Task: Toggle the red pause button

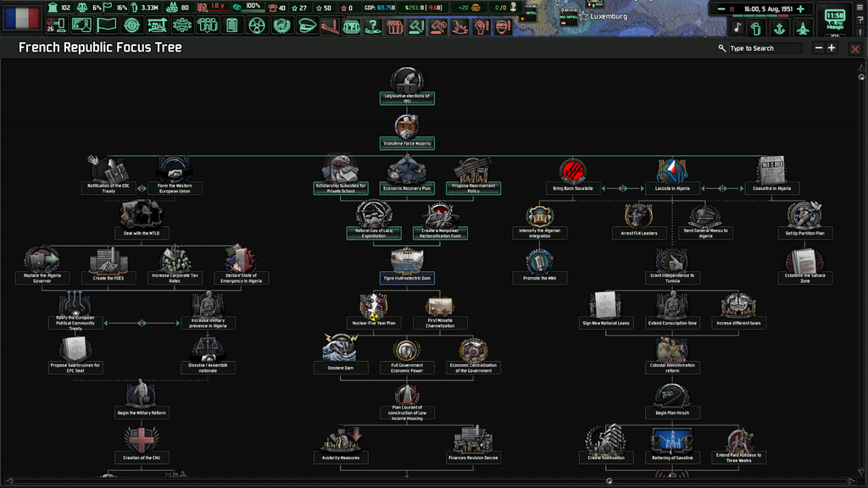Action: point(732,8)
